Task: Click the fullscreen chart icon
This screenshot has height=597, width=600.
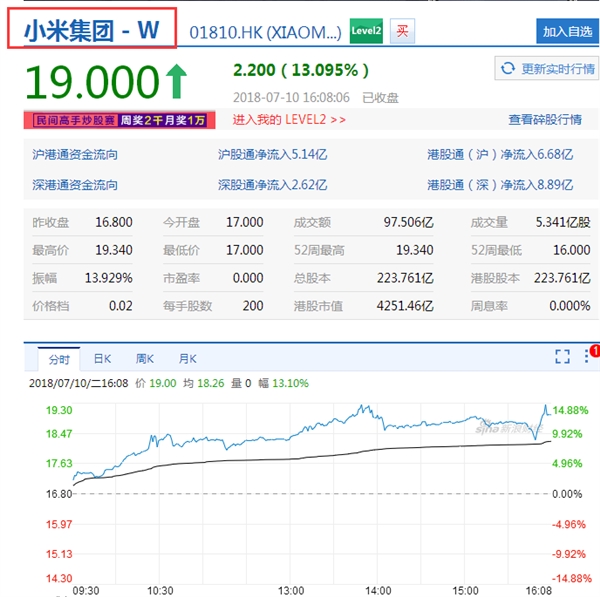Action: [x=562, y=357]
